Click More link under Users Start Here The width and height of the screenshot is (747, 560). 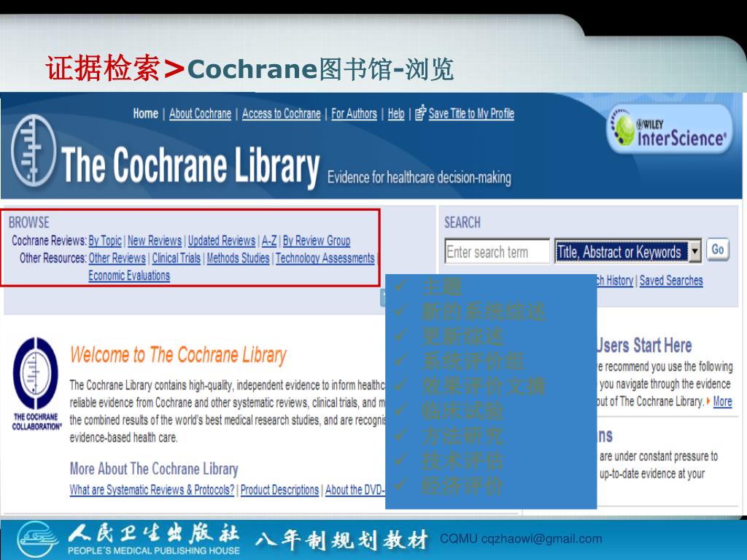pos(722,402)
